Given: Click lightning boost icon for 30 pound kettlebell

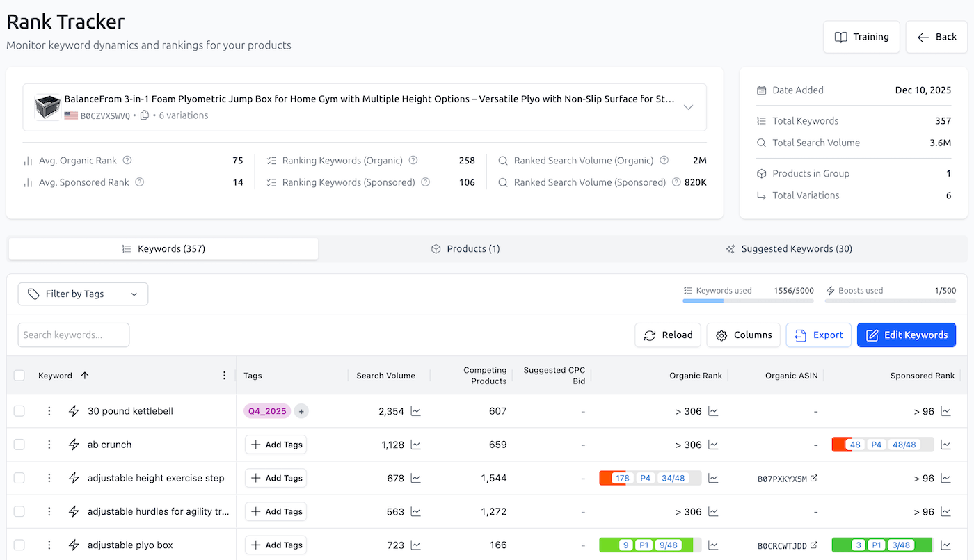Looking at the screenshot, I should click(x=74, y=411).
